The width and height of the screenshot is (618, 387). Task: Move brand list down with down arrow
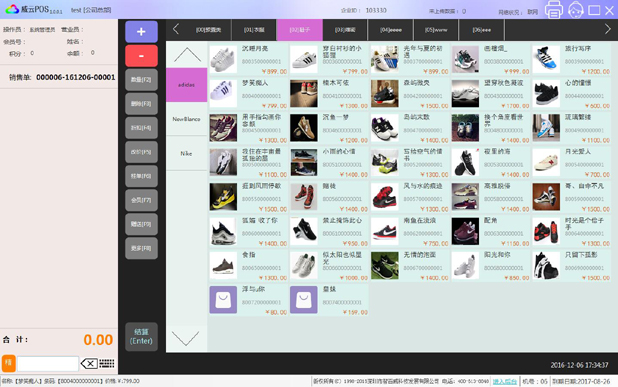point(186,338)
